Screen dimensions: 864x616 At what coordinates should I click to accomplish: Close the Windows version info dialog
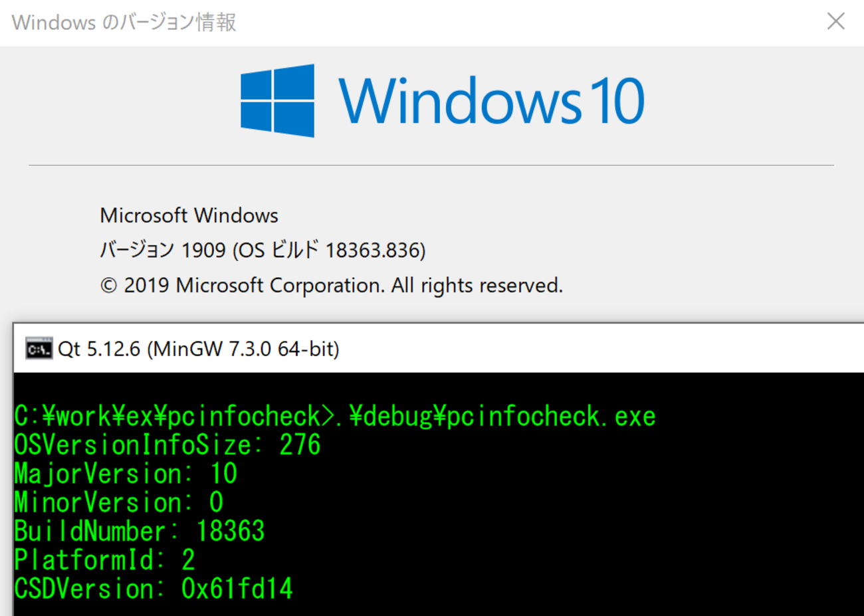[835, 21]
